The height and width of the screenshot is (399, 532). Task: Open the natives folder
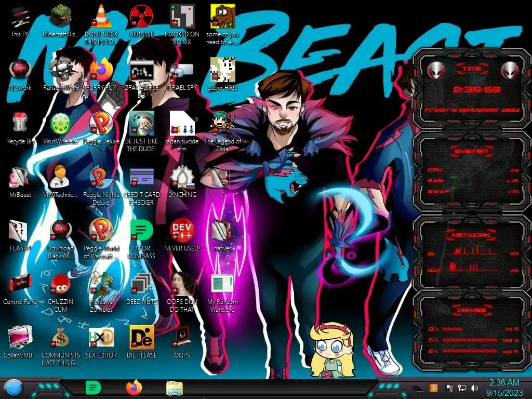click(x=222, y=231)
